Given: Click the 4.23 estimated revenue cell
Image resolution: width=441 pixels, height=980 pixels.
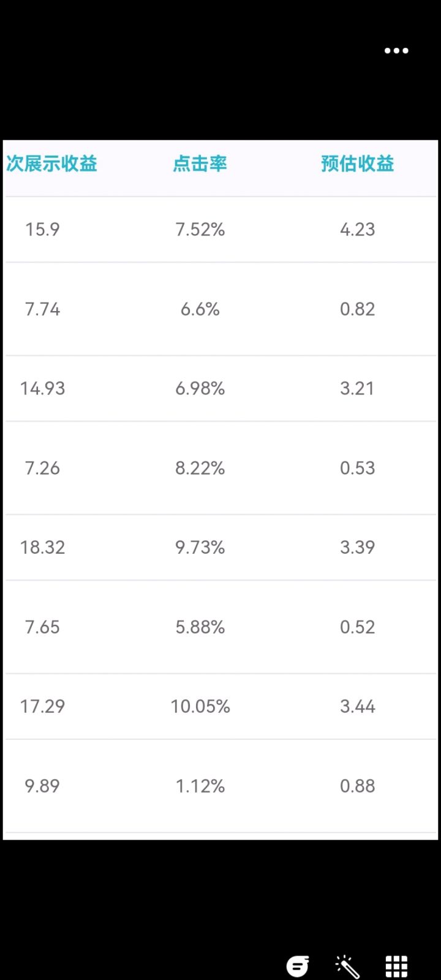Looking at the screenshot, I should click(358, 230).
